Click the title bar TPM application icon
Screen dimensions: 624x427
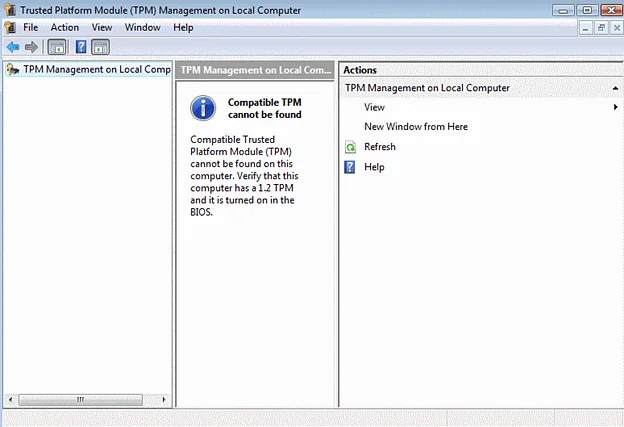(x=10, y=10)
